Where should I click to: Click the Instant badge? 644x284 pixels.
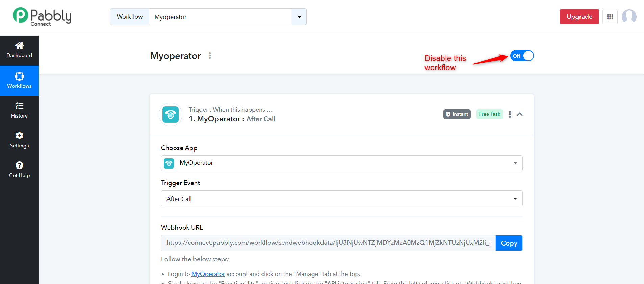(457, 114)
